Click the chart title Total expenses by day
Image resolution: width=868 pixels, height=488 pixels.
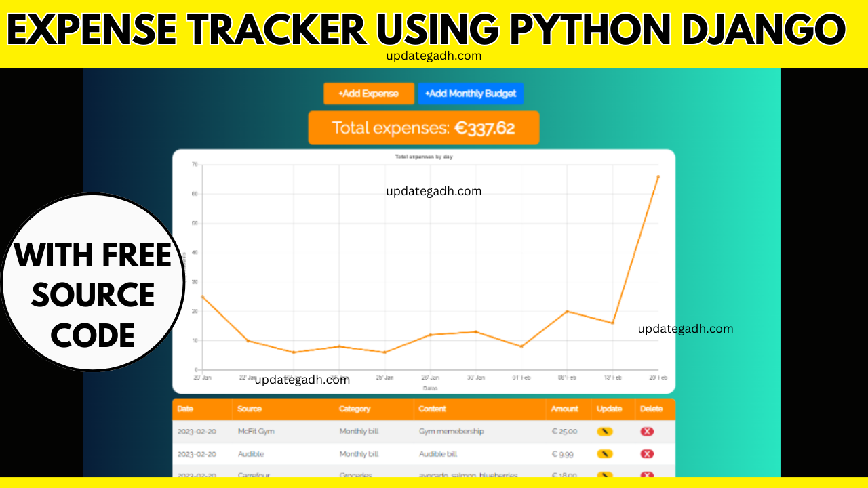pyautogui.click(x=424, y=157)
